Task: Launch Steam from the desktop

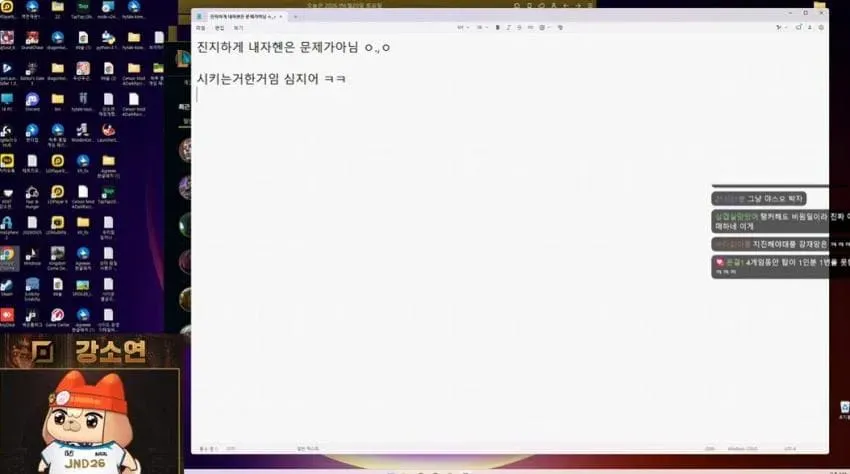Action: [7, 287]
